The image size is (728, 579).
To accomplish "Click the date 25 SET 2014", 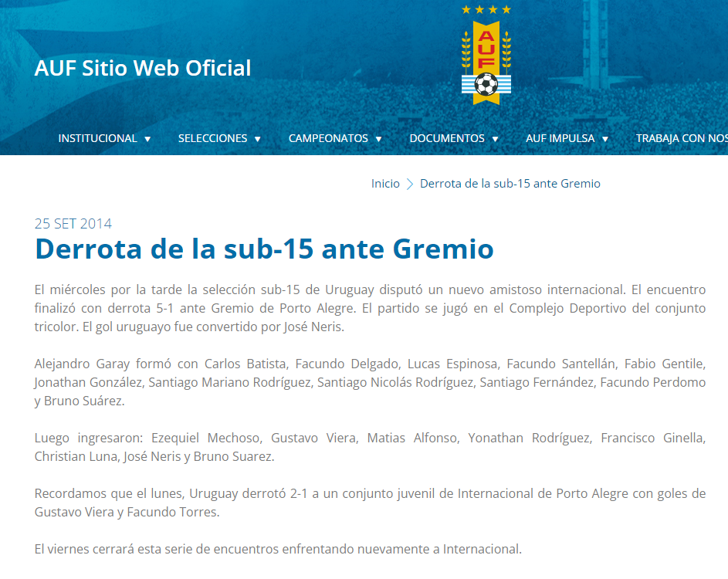I will click(x=73, y=224).
